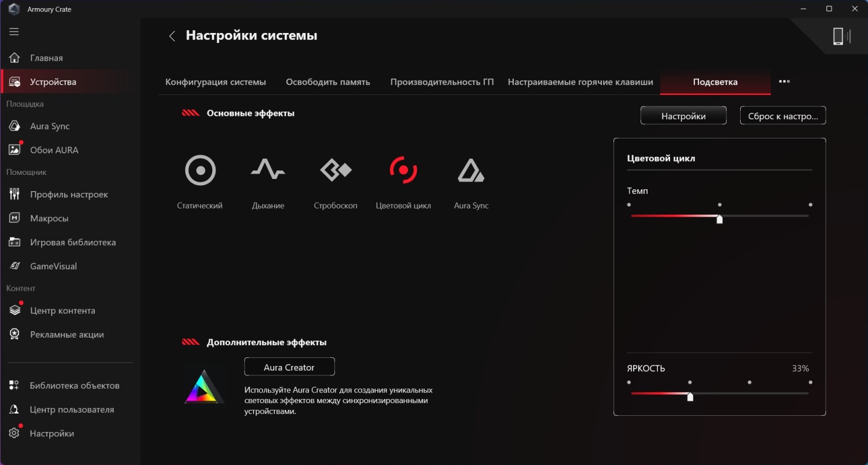Activate the Цветовой цикл effect icon

pos(403,170)
